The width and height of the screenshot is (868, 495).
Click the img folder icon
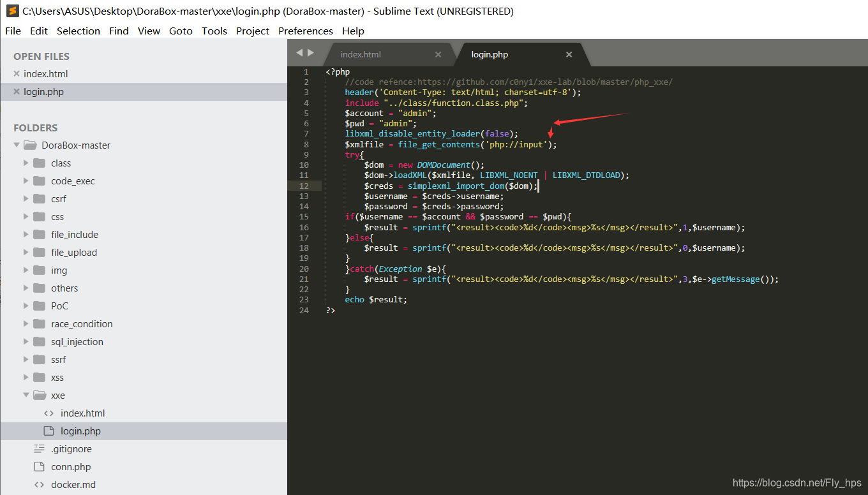coord(40,270)
